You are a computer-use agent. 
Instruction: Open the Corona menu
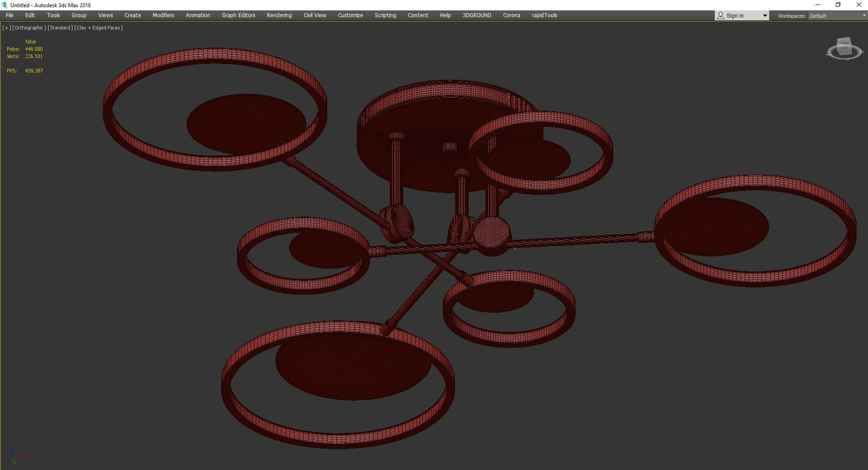tap(511, 15)
